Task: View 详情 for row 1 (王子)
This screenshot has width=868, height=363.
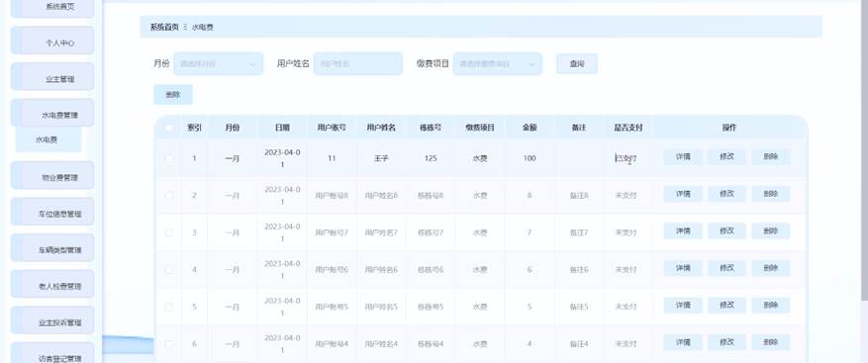Action: tap(683, 156)
